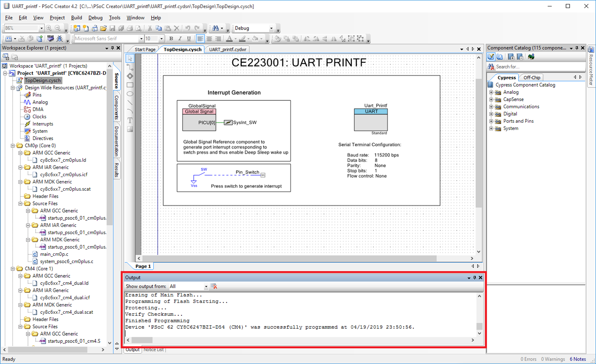The height and width of the screenshot is (364, 596).
Task: Open Pins in Design Wide Resources
Action: tap(37, 95)
